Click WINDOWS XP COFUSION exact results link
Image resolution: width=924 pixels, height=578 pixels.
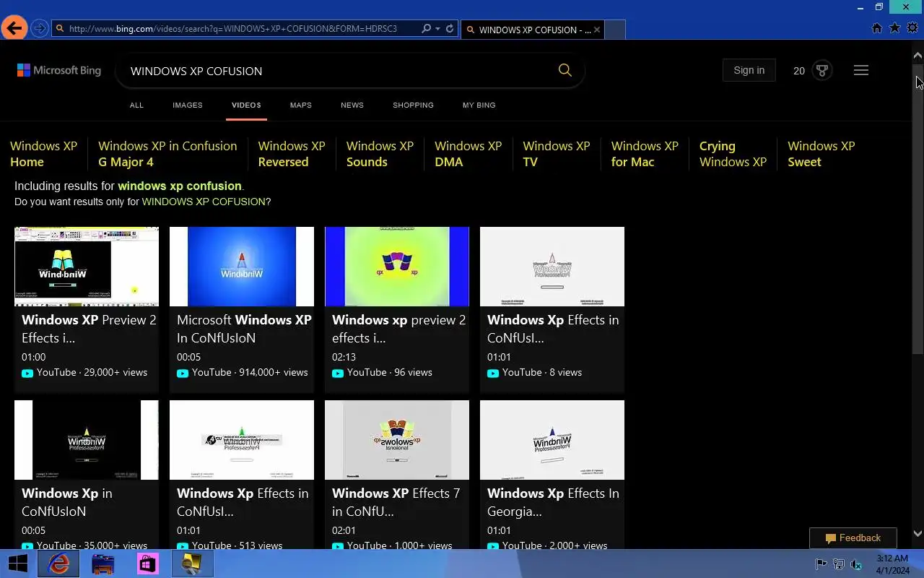[x=204, y=202]
